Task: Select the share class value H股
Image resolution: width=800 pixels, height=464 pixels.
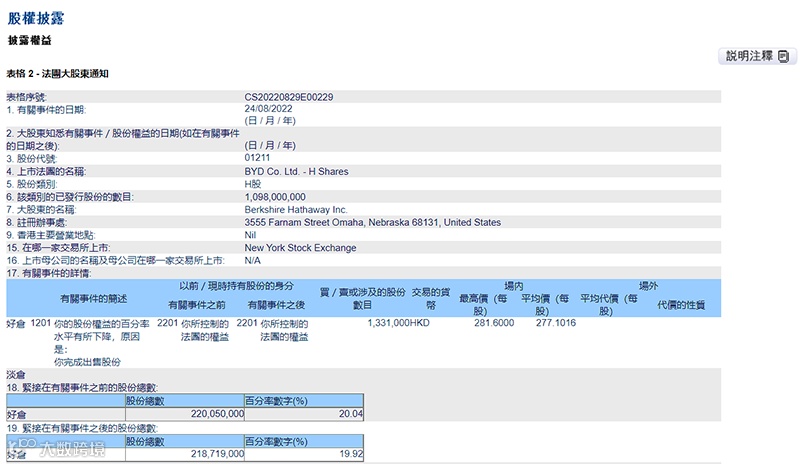Action: click(x=253, y=184)
